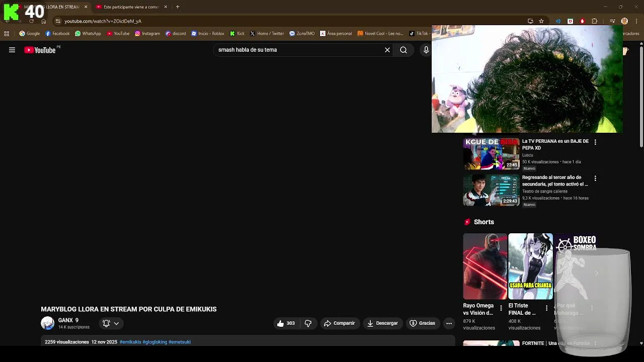Click the install app icon in address bar
Screen dimensions: 644x362
tap(530, 21)
